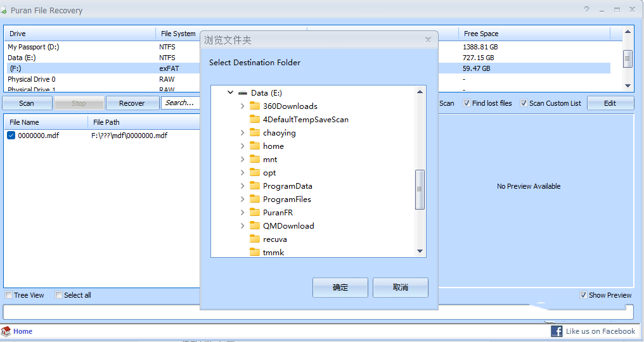Viewport: 644px width, 342px height.
Task: Enable the Tree View checkbox
Action: 9,294
